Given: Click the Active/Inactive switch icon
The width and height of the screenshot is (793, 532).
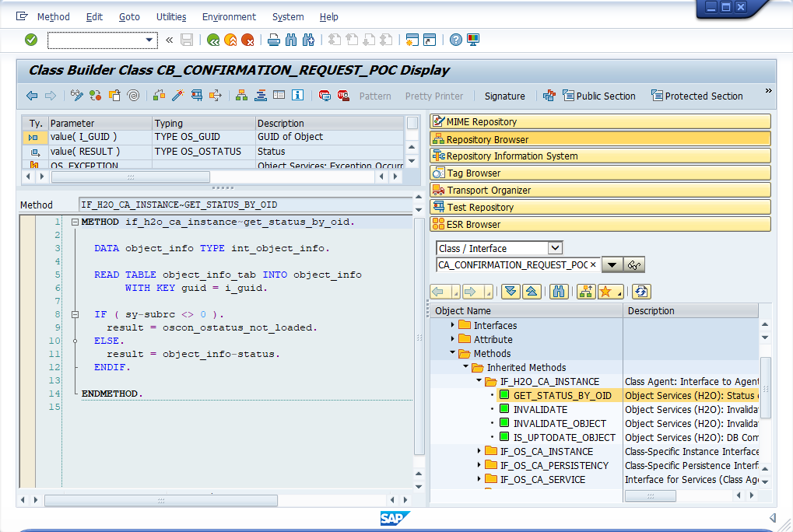Looking at the screenshot, I should pyautogui.click(x=95, y=95).
